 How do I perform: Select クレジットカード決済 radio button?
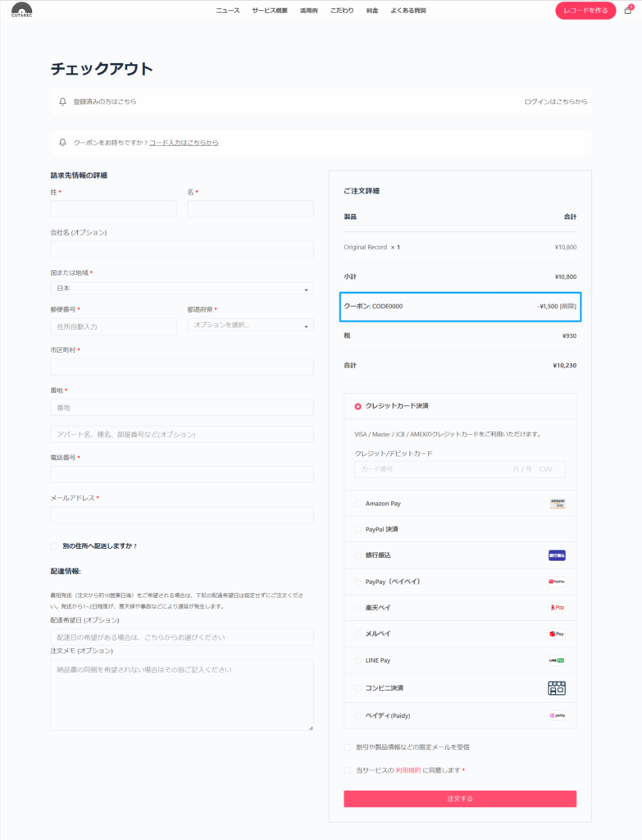358,406
